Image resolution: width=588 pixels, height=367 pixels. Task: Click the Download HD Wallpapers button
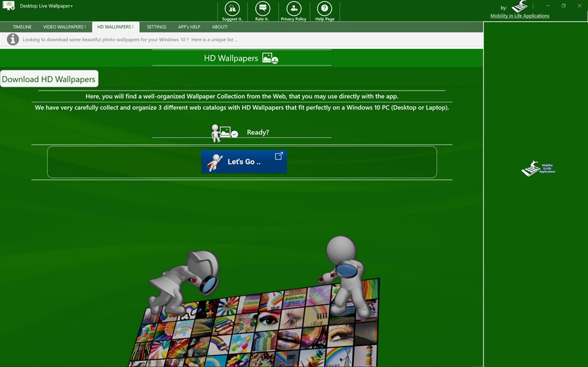[x=49, y=79]
